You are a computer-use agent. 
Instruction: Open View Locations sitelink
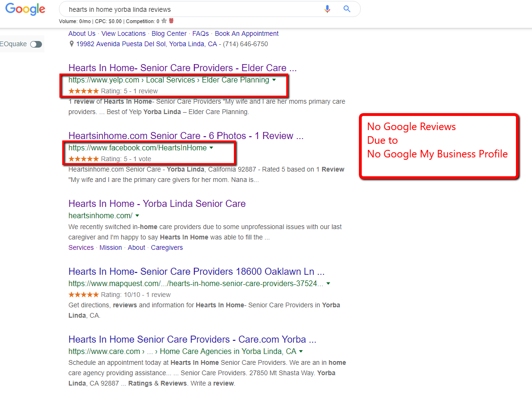click(124, 33)
